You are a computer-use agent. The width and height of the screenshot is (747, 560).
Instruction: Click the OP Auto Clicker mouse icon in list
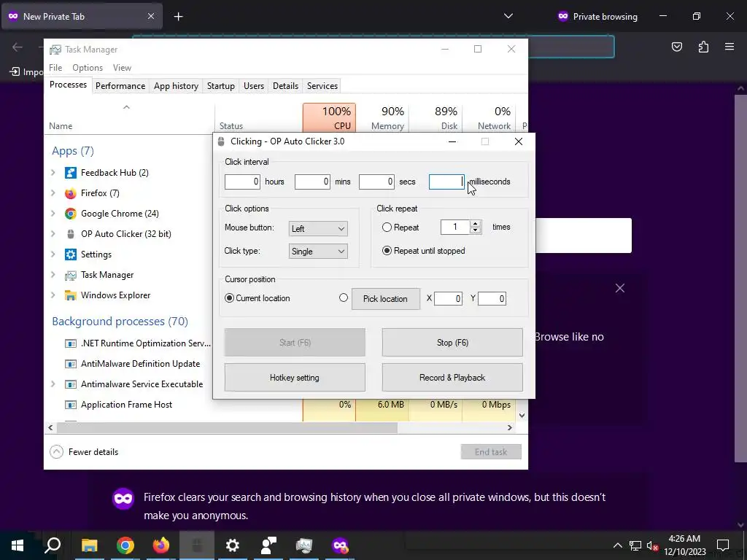tap(71, 234)
